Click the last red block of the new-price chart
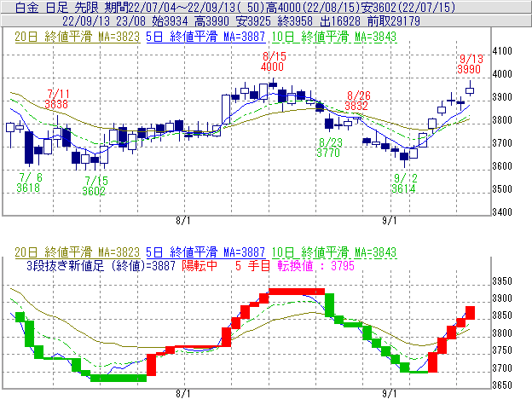The height and width of the screenshot is (405, 532). click(470, 313)
